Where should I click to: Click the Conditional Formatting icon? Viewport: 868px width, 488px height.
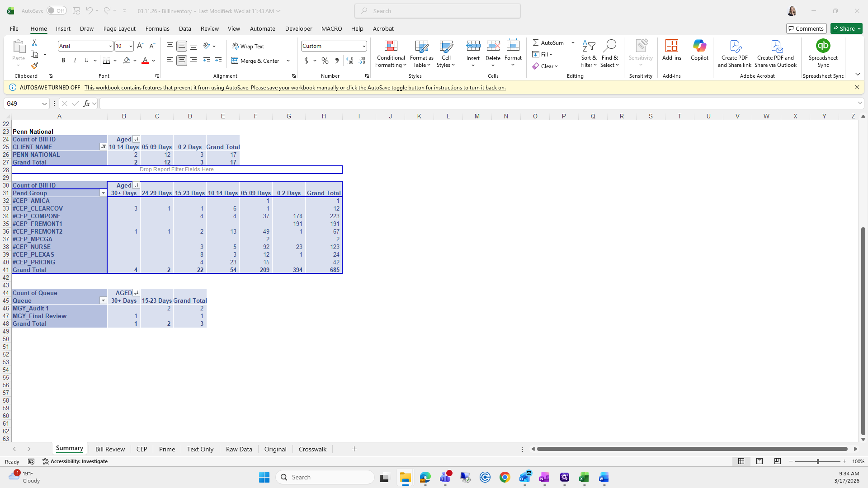(x=391, y=46)
